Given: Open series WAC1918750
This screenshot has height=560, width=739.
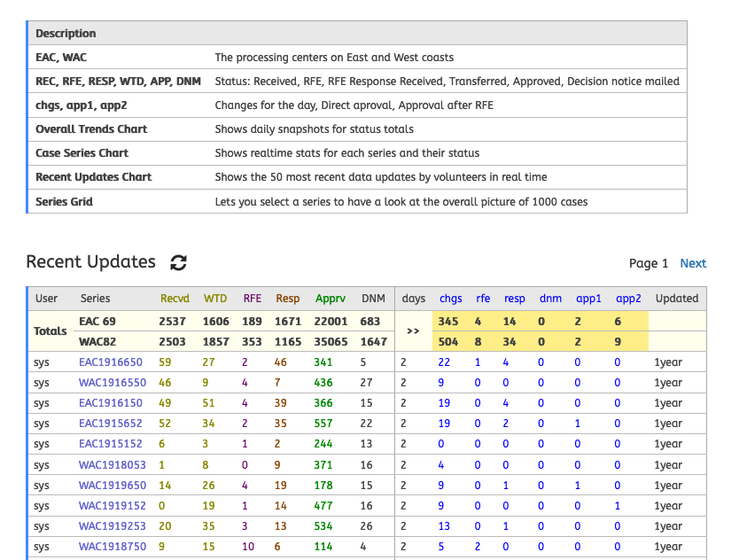Looking at the screenshot, I should coord(112,547).
